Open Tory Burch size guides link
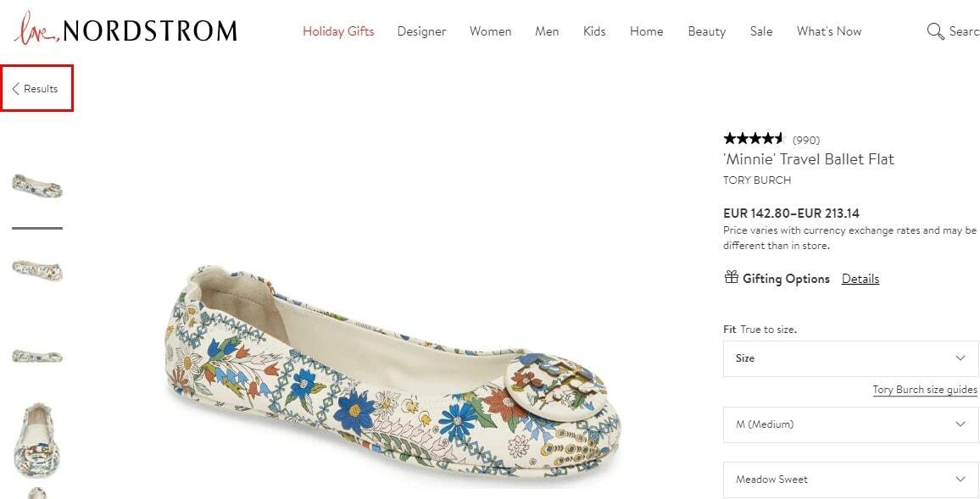This screenshot has height=499, width=980. click(x=925, y=390)
